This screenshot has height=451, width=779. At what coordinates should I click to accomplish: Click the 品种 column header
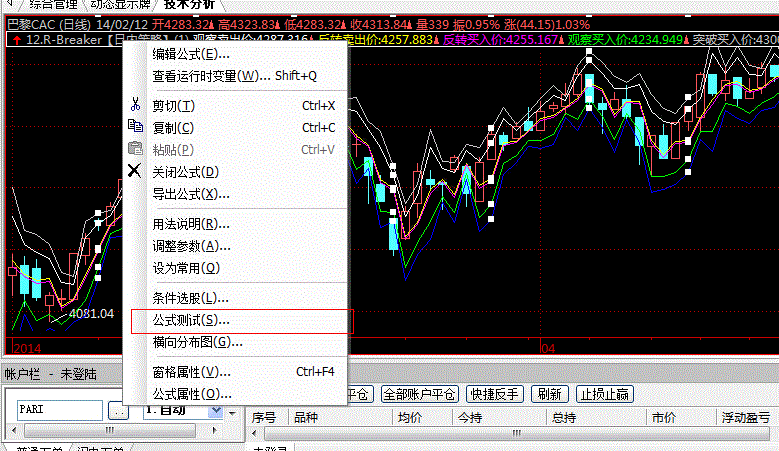coord(306,418)
